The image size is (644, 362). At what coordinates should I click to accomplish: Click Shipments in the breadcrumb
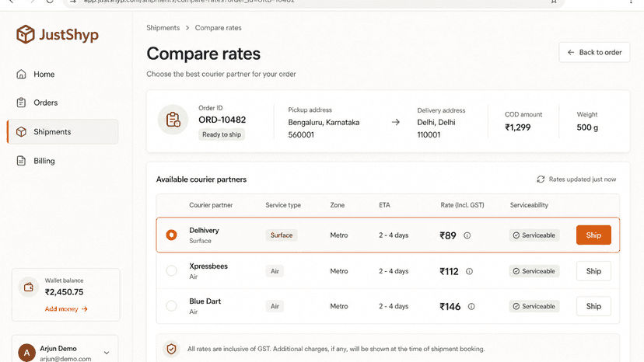coord(163,28)
